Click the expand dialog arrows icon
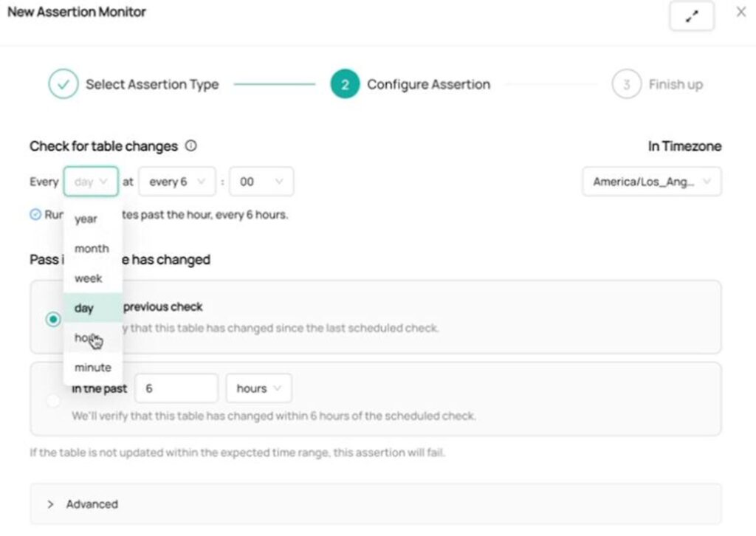This screenshot has height=536, width=756. click(x=691, y=17)
